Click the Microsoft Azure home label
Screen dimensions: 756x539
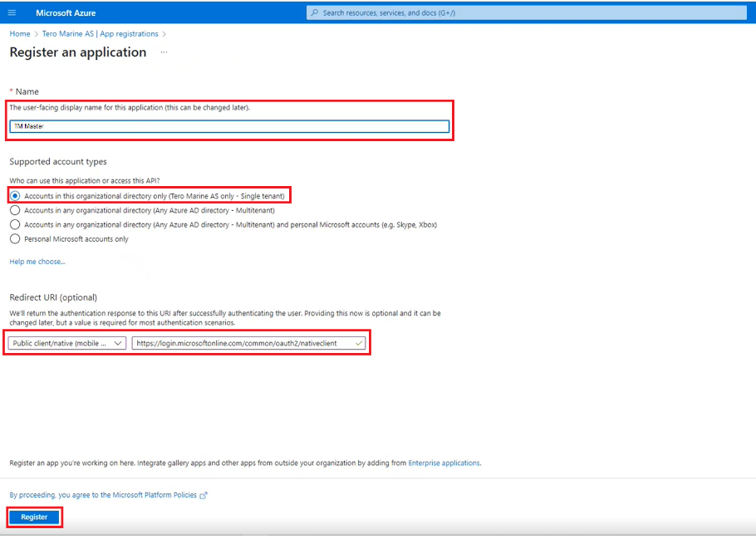point(66,13)
